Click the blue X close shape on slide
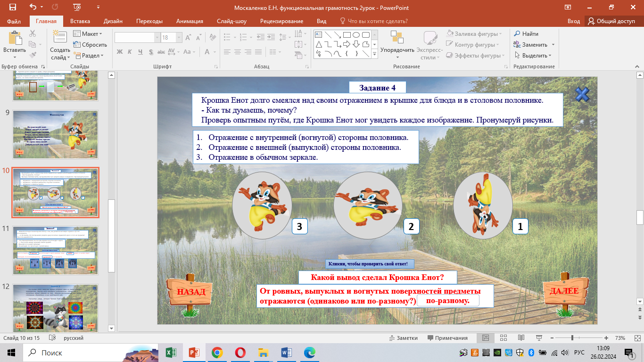The width and height of the screenshot is (644, 362). click(x=582, y=95)
